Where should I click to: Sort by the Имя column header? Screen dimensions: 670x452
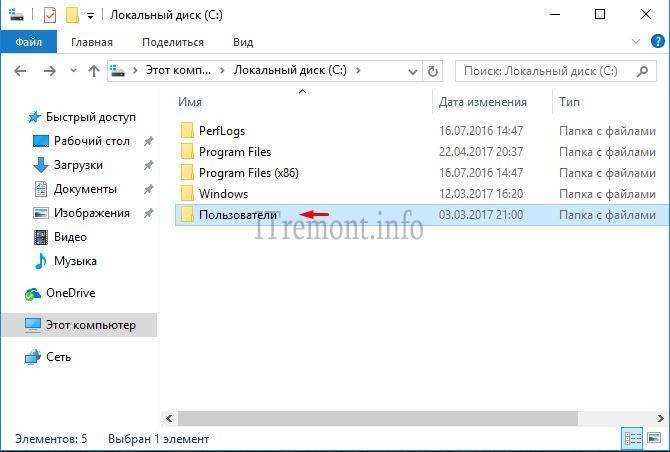pyautogui.click(x=190, y=102)
